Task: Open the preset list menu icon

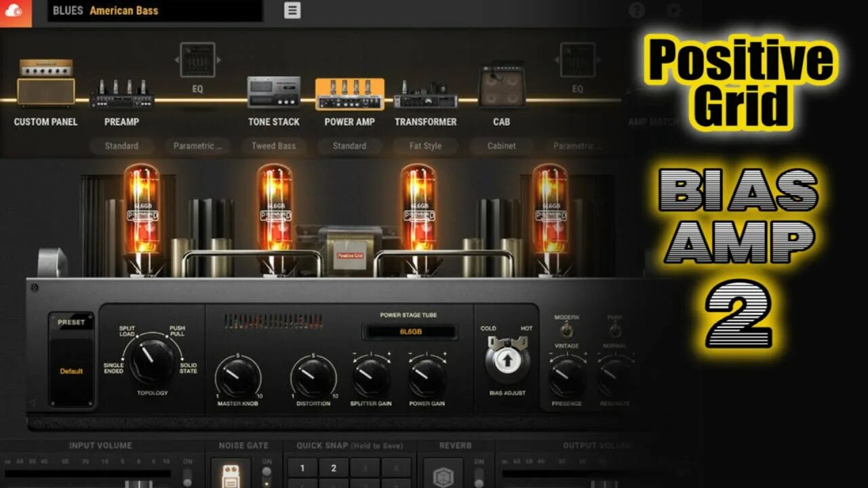Action: click(292, 10)
